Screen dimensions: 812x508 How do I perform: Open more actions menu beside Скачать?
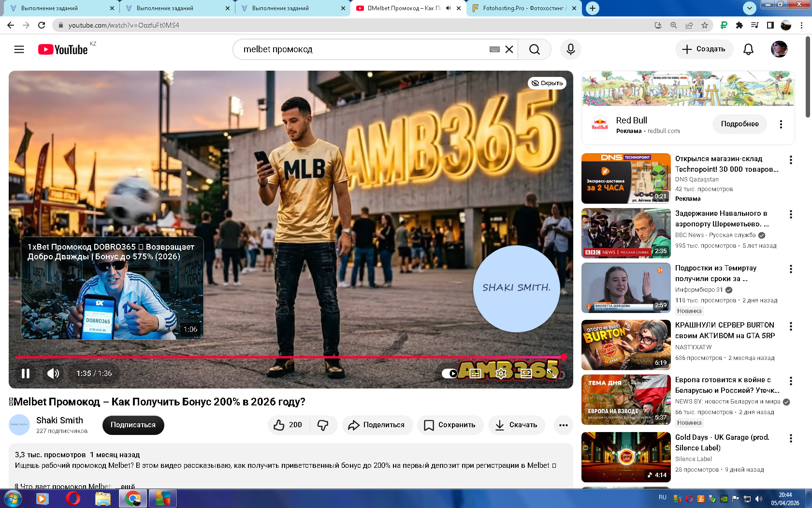tap(563, 425)
